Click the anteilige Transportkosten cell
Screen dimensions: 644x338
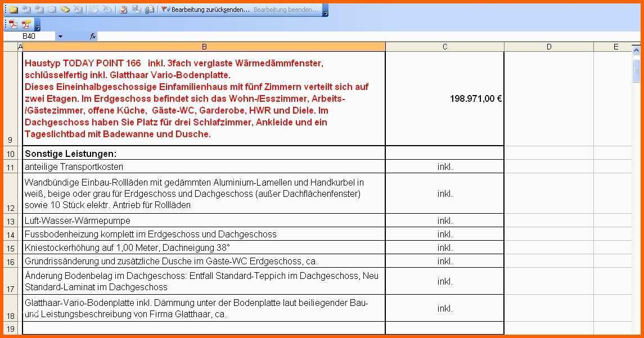[204, 166]
